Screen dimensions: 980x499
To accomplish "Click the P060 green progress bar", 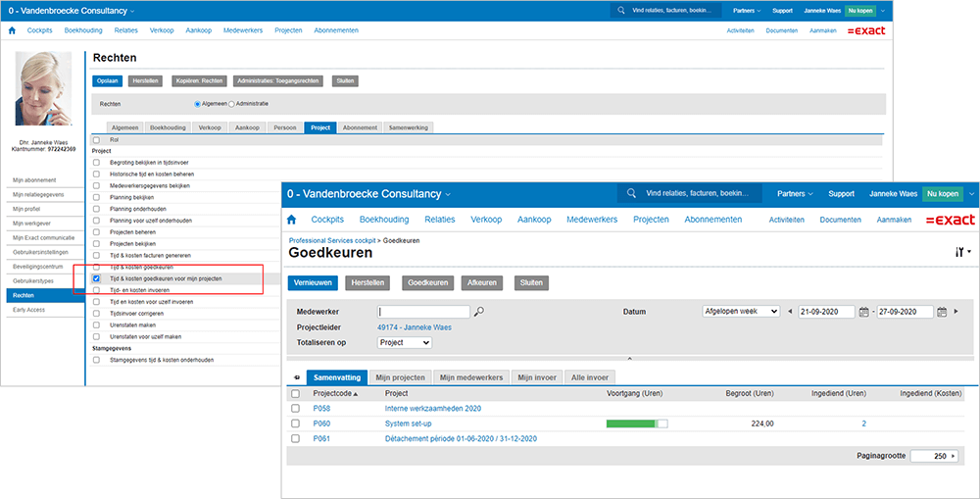I will point(637,424).
